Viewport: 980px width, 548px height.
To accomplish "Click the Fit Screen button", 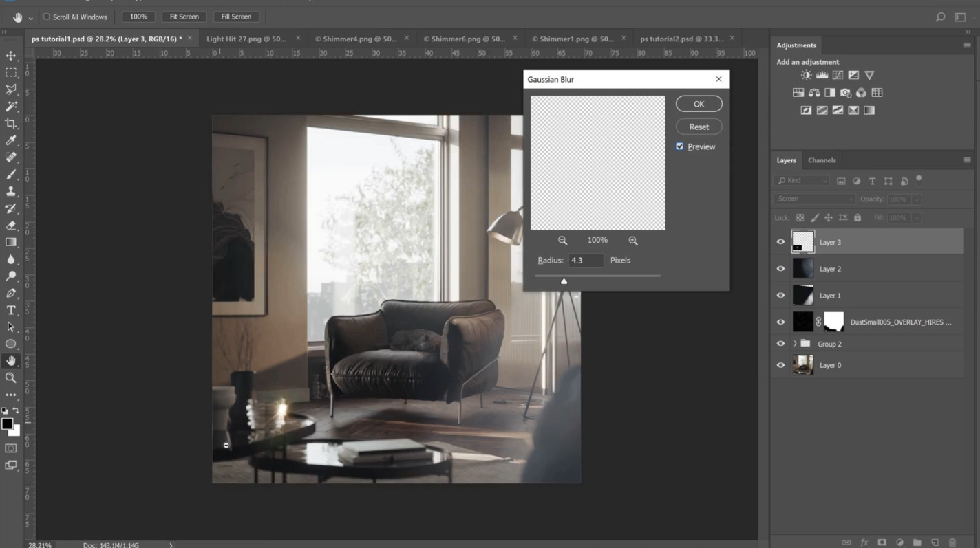I will tap(184, 17).
